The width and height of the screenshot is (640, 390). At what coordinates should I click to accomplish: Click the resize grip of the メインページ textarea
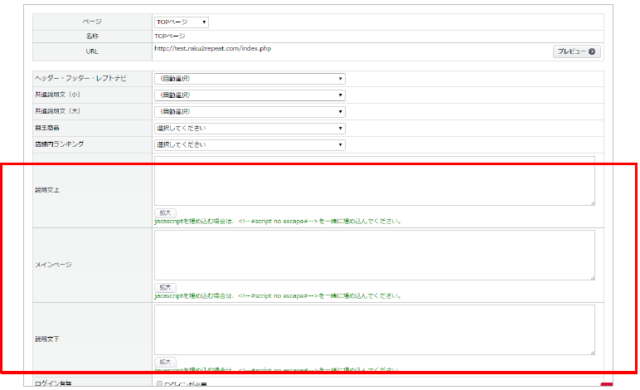click(592, 277)
